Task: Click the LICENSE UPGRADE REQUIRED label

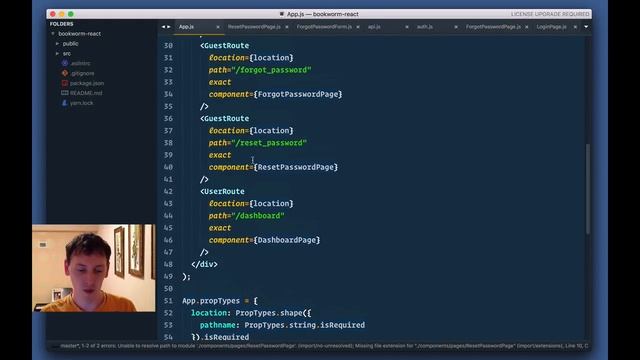Action: (x=550, y=14)
